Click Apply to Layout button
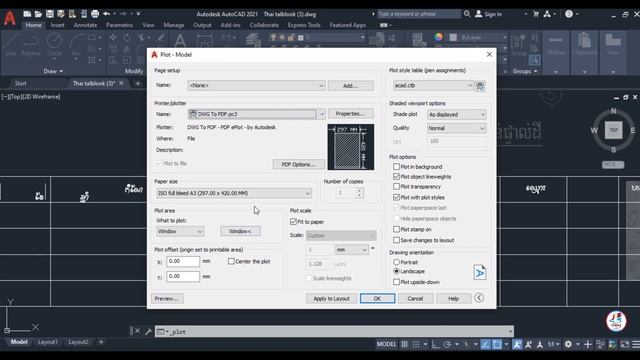The image size is (640, 360). coord(331,298)
